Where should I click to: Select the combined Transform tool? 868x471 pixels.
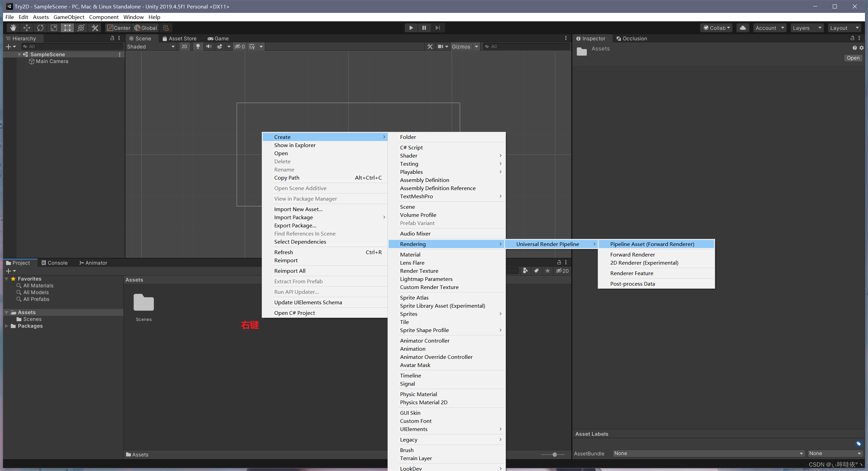tap(81, 28)
